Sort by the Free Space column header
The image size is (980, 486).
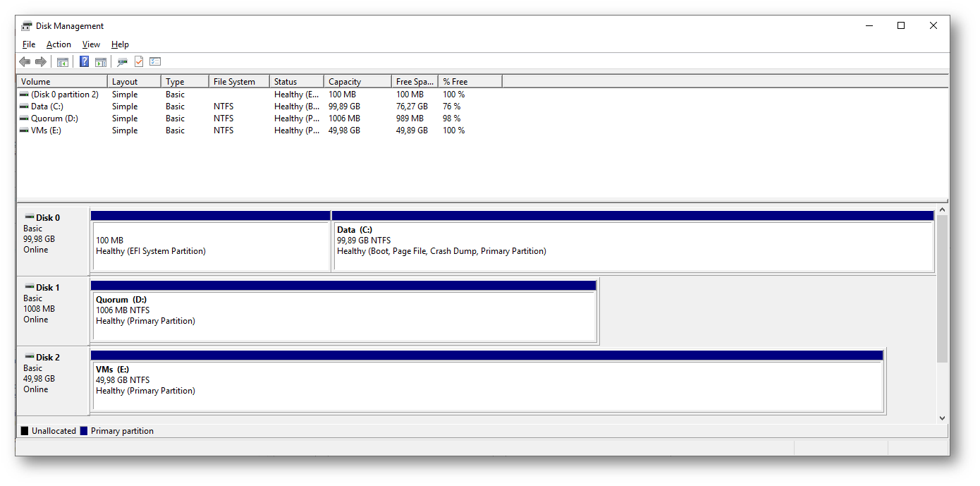pos(415,82)
